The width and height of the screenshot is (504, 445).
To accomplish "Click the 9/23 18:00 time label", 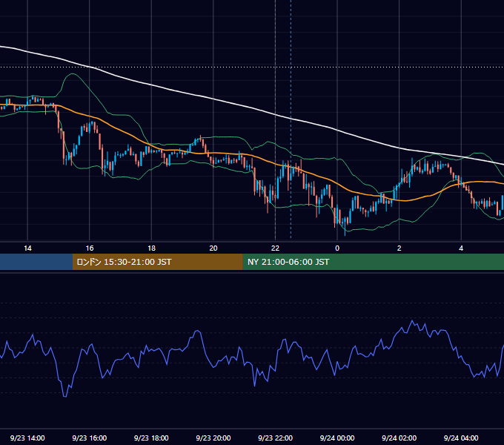I will pyautogui.click(x=151, y=438).
